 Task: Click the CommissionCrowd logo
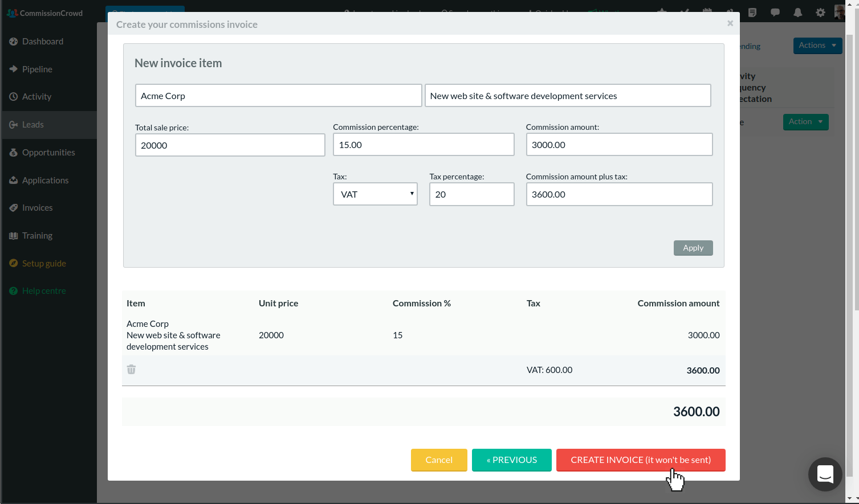click(44, 13)
